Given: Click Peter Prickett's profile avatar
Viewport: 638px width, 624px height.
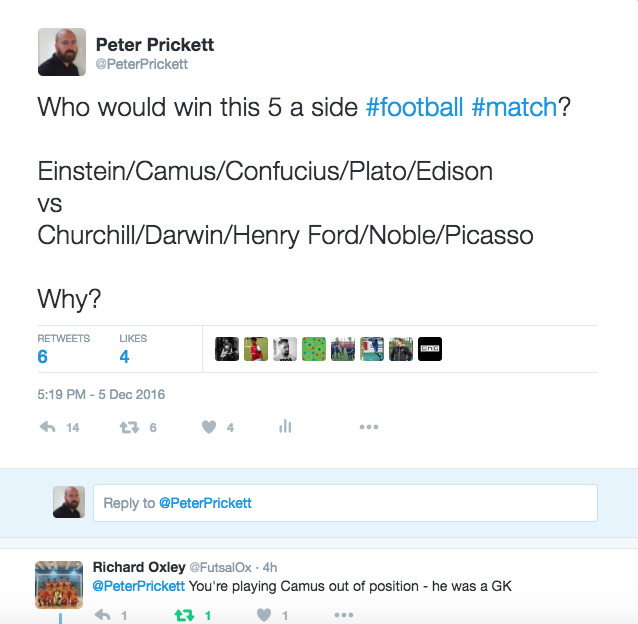Looking at the screenshot, I should [x=61, y=52].
